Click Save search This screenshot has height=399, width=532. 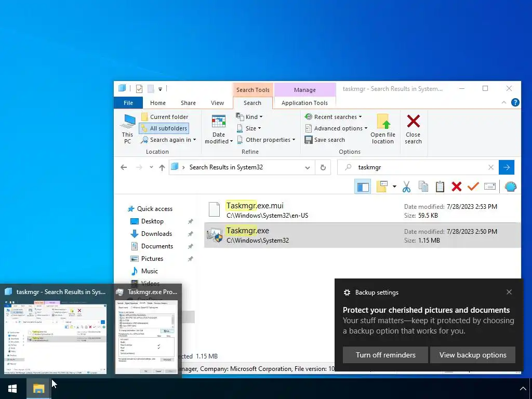[x=325, y=140]
